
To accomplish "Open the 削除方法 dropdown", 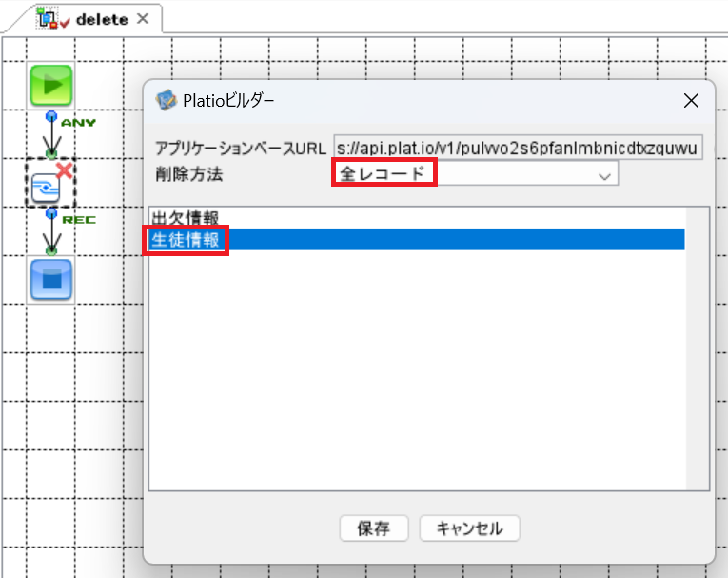I will [476, 173].
